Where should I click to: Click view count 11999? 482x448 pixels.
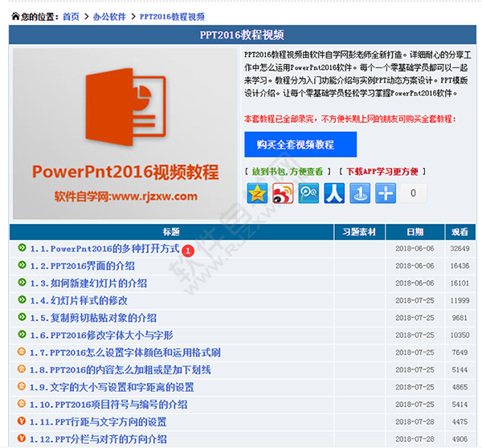(460, 300)
